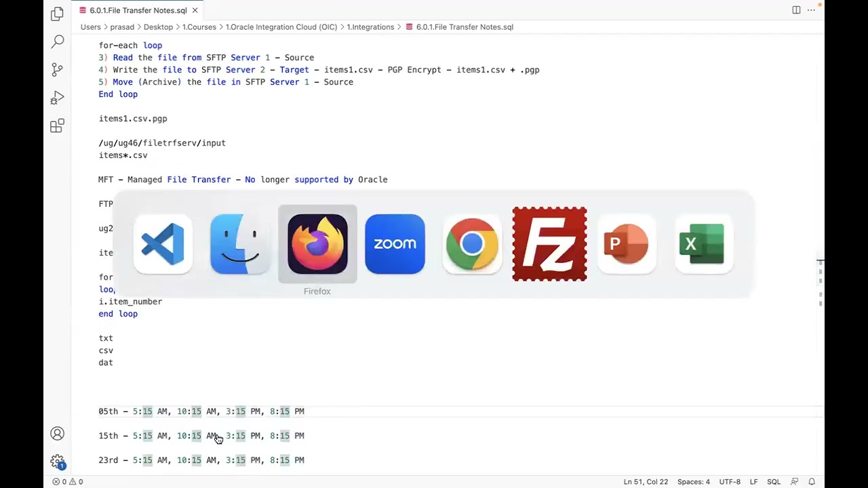Click the '05th - 5:15 AM' schedule line
Viewport: 868px width, 488px height.
click(x=201, y=411)
